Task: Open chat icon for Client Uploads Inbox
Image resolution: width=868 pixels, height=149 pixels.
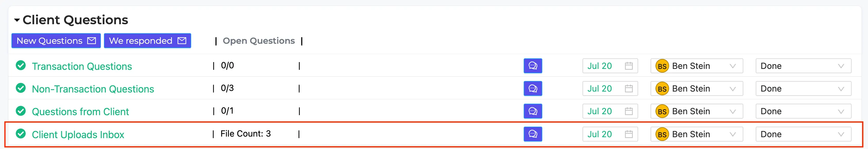Action: (533, 134)
